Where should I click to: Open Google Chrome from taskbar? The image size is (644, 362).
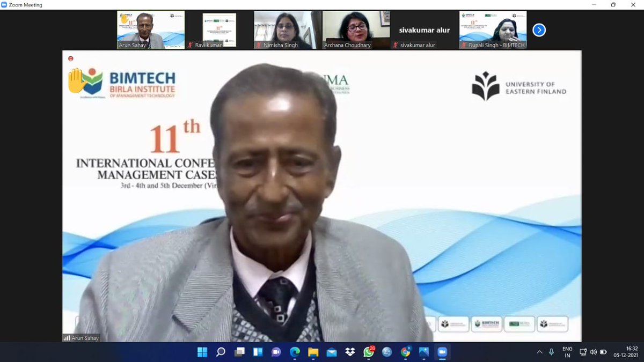click(x=406, y=352)
